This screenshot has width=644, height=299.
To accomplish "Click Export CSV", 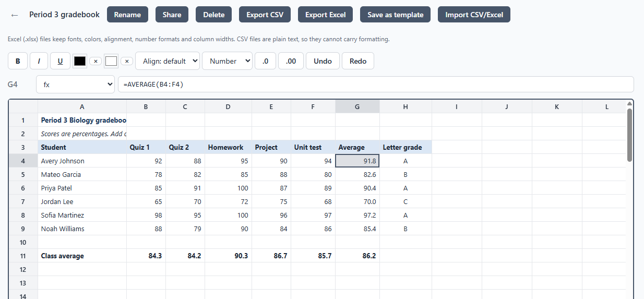I will 265,15.
